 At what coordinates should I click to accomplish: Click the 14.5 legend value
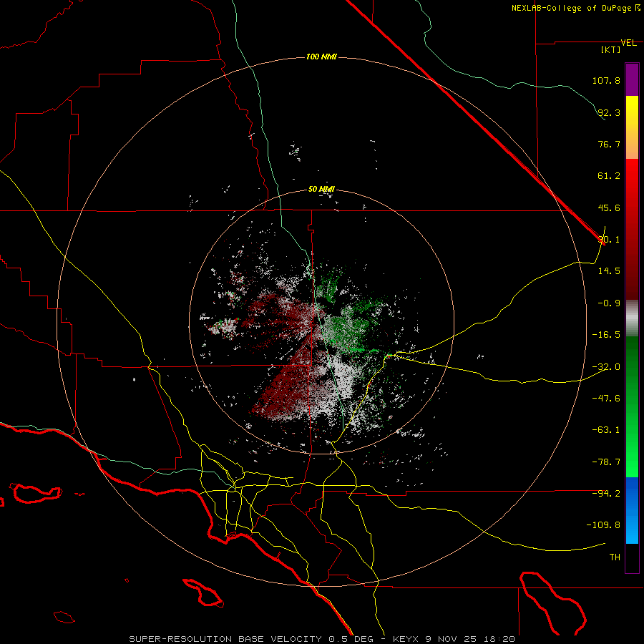[x=609, y=271]
